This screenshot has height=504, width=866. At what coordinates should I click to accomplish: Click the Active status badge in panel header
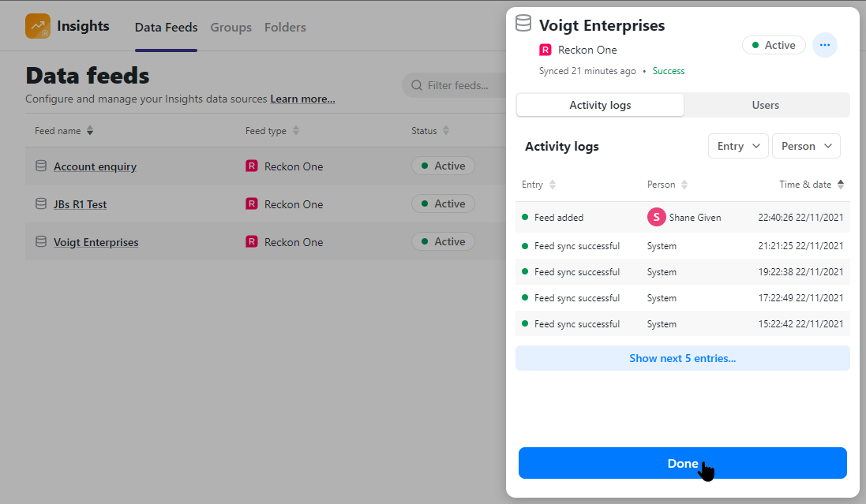(774, 45)
